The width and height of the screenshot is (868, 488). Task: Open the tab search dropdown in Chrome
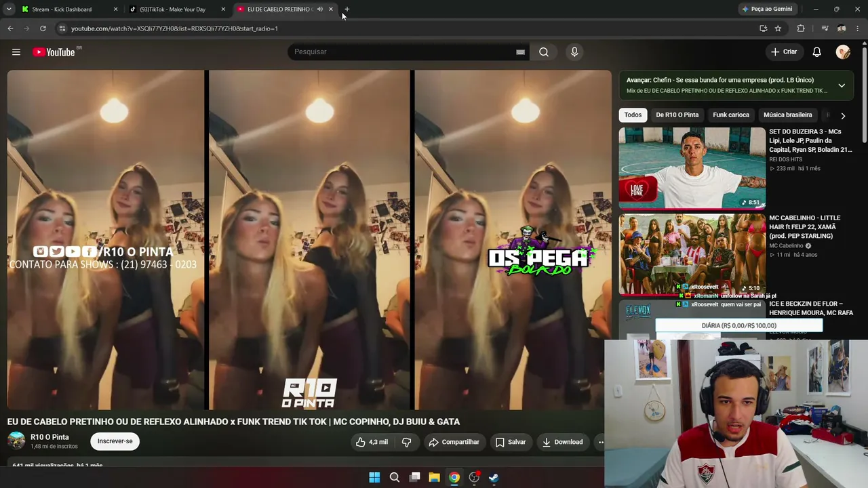pos(9,9)
